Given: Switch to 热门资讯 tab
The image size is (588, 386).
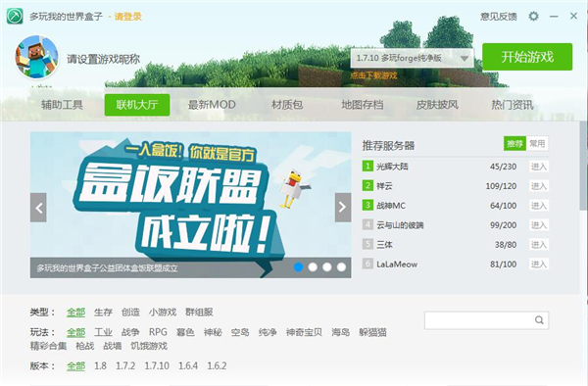Looking at the screenshot, I should [513, 105].
